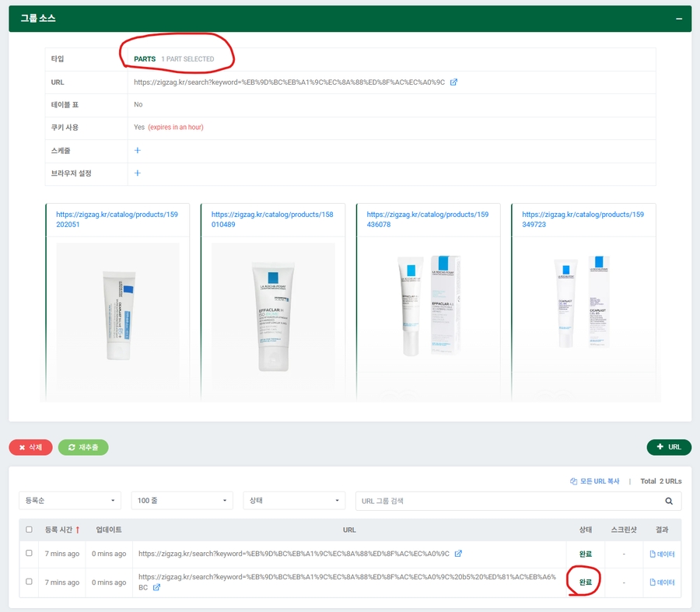This screenshot has height=612, width=700.
Task: Check the second URL row checkbox
Action: tap(30, 582)
